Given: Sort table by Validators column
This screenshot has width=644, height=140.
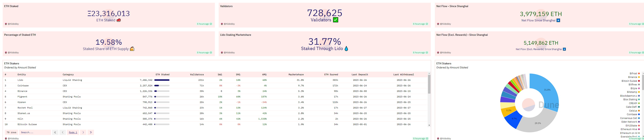Looking at the screenshot, I should point(197,74).
